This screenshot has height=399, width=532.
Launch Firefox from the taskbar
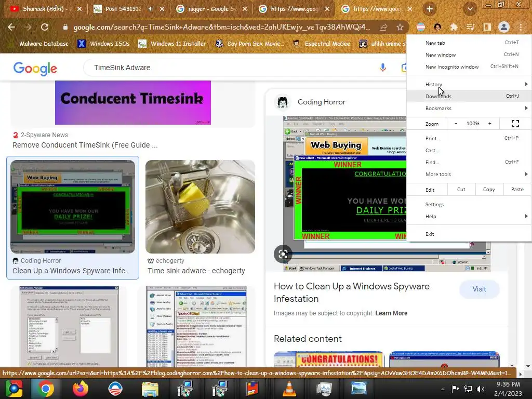81,389
